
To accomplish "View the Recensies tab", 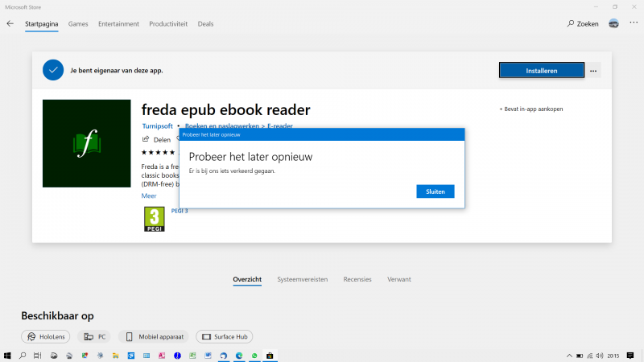I will click(x=357, y=279).
